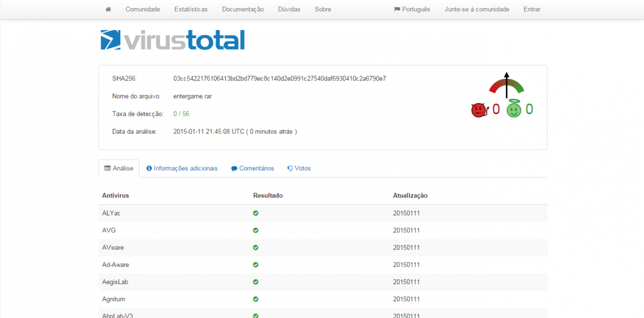The width and height of the screenshot is (644, 318).
Task: Click Junte-se à comunidade link
Action: [477, 9]
